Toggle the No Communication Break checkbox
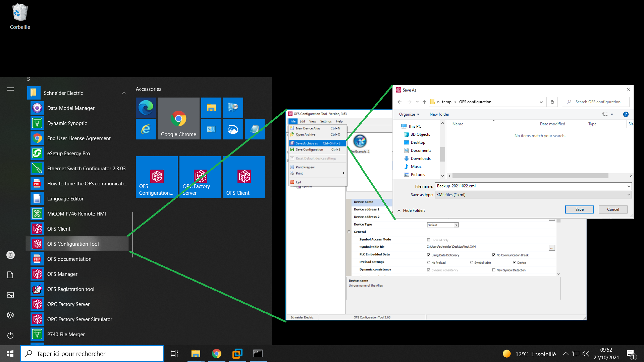 [493, 255]
